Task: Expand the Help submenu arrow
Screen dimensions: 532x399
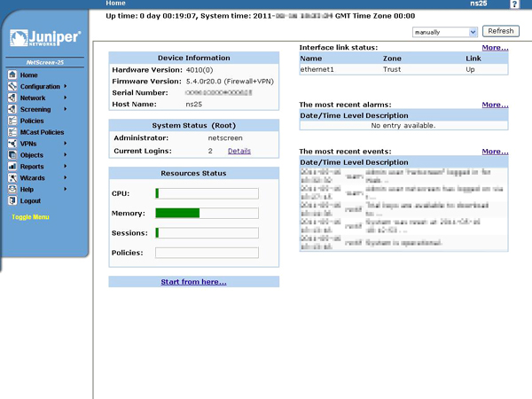Action: pyautogui.click(x=65, y=189)
